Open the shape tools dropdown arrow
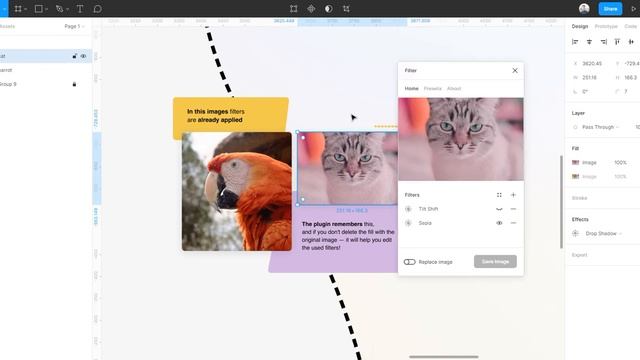This screenshot has width=640, height=360. point(47,9)
